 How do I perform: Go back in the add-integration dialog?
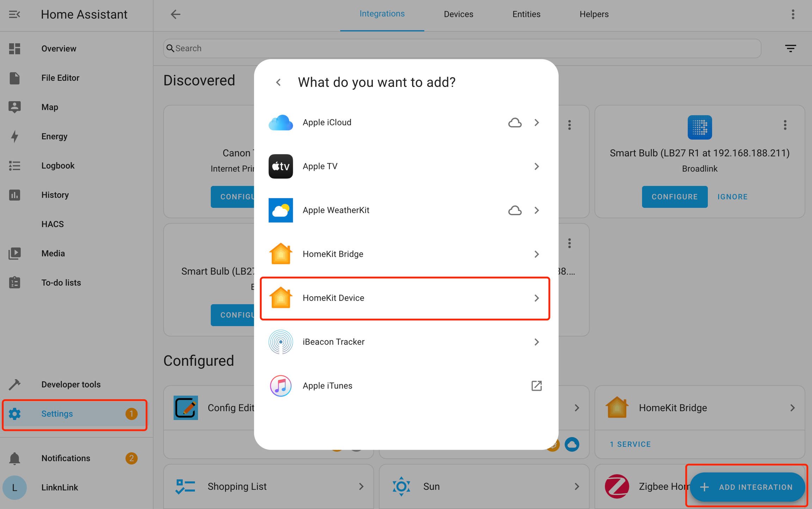click(x=278, y=83)
